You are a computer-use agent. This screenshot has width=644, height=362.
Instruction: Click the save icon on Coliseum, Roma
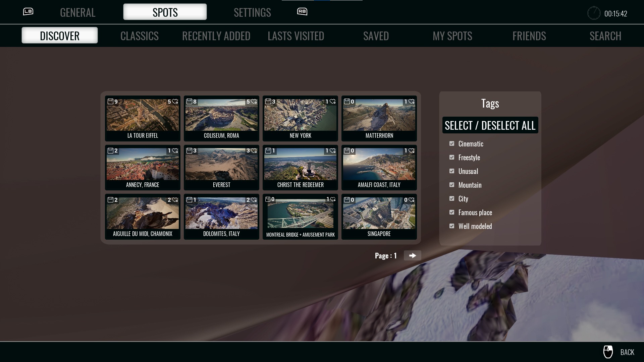click(x=189, y=101)
